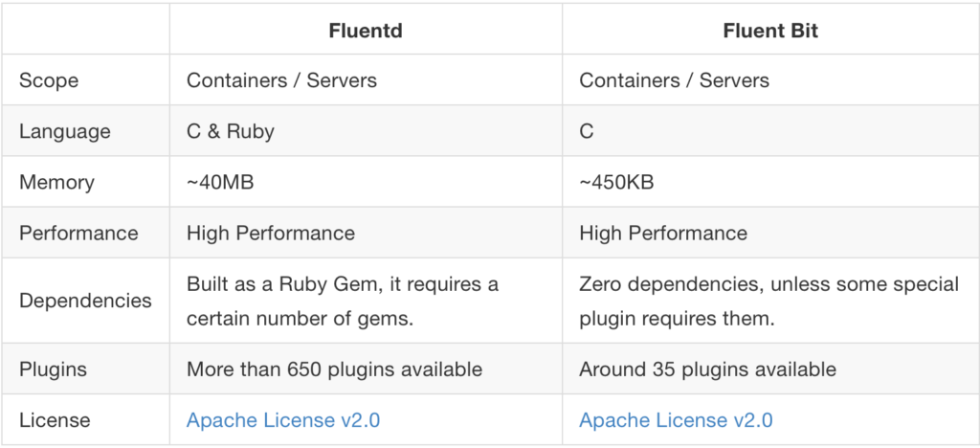
Task: Select the Plugins row label
Action: [52, 370]
